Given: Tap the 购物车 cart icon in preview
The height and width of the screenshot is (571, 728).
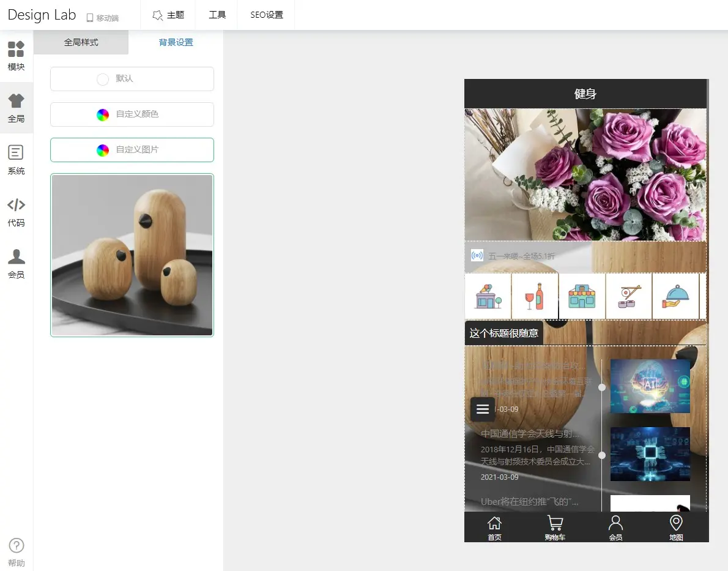Looking at the screenshot, I should coord(555,528).
